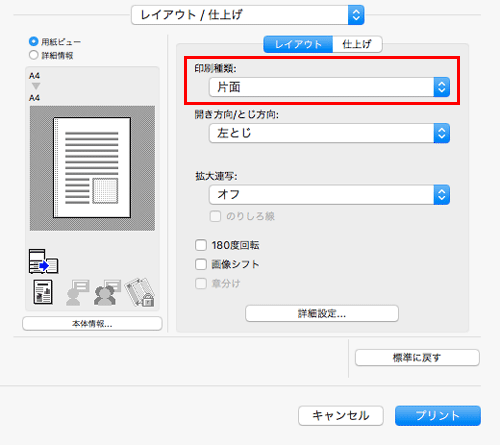Select the 詳細情報 radio button

(x=34, y=55)
